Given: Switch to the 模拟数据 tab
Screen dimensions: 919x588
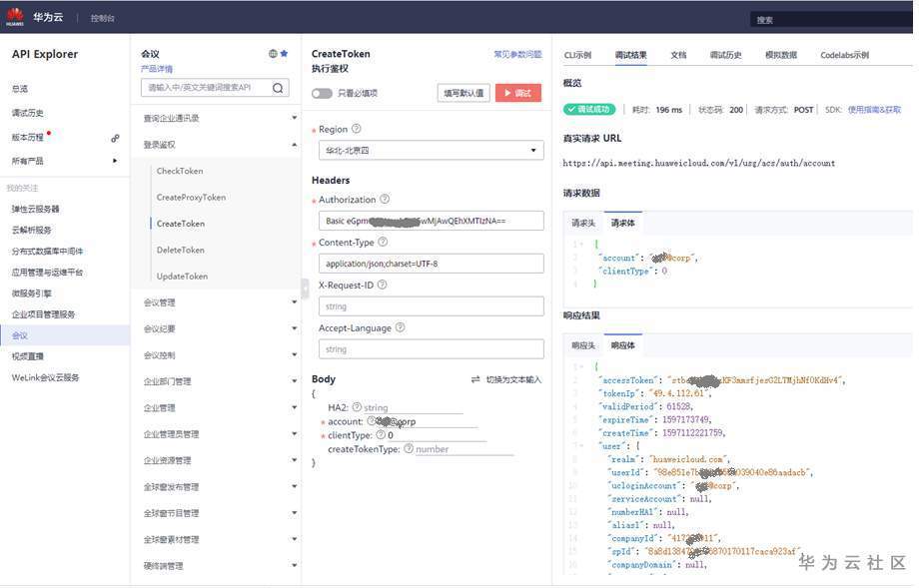Looking at the screenshot, I should coord(781,55).
